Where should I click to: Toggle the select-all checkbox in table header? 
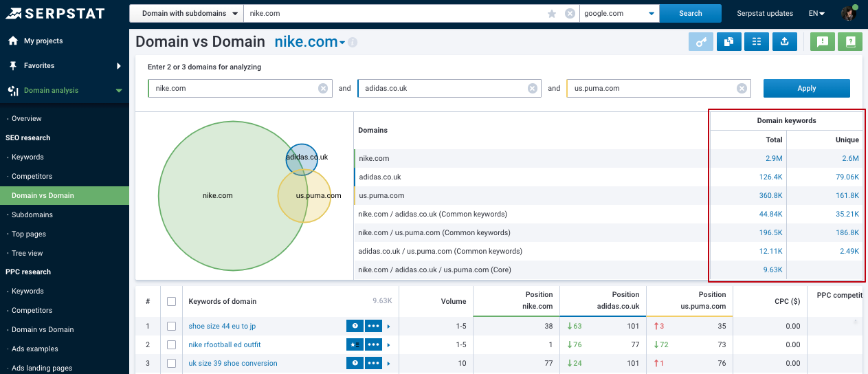click(171, 301)
